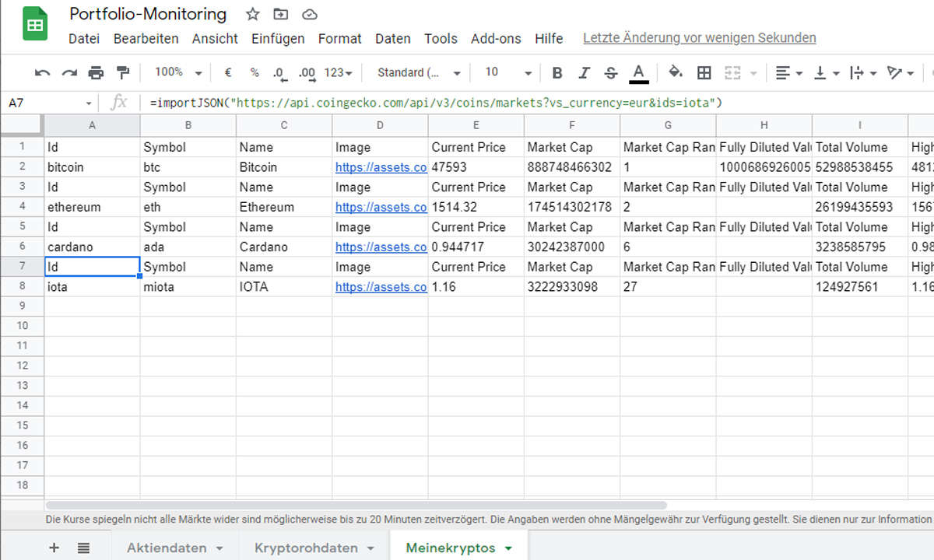Open the Bearbeiten menu

pos(146,38)
